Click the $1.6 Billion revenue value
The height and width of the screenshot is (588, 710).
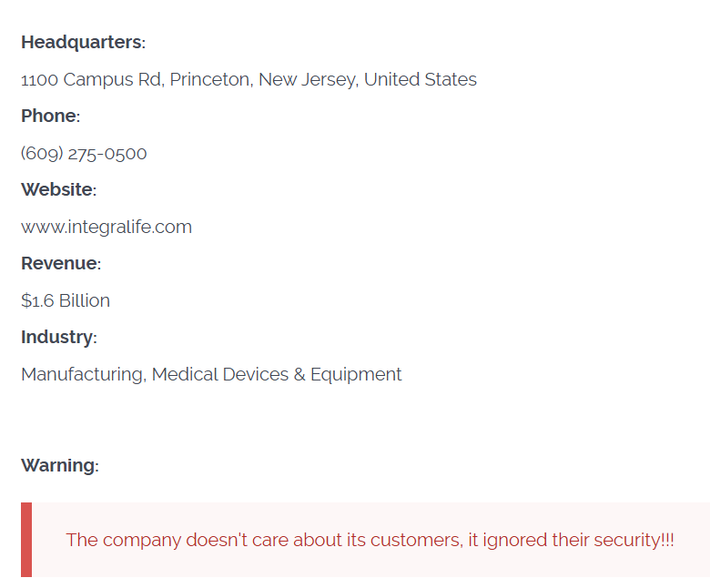pyautogui.click(x=66, y=301)
